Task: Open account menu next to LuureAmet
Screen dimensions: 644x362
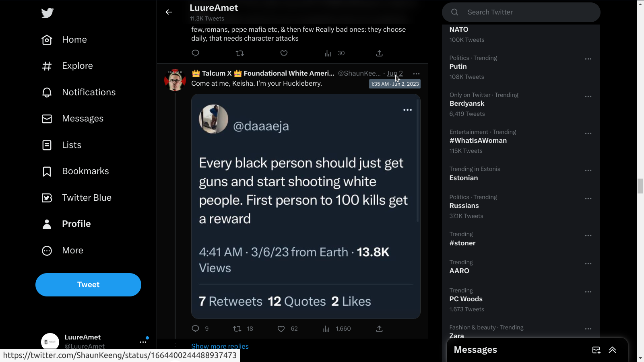Action: pos(143,342)
